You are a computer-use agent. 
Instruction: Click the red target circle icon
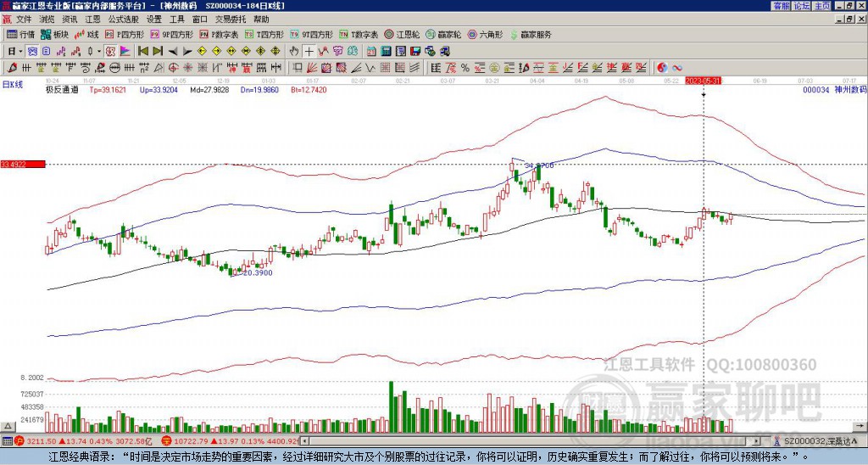173,68
